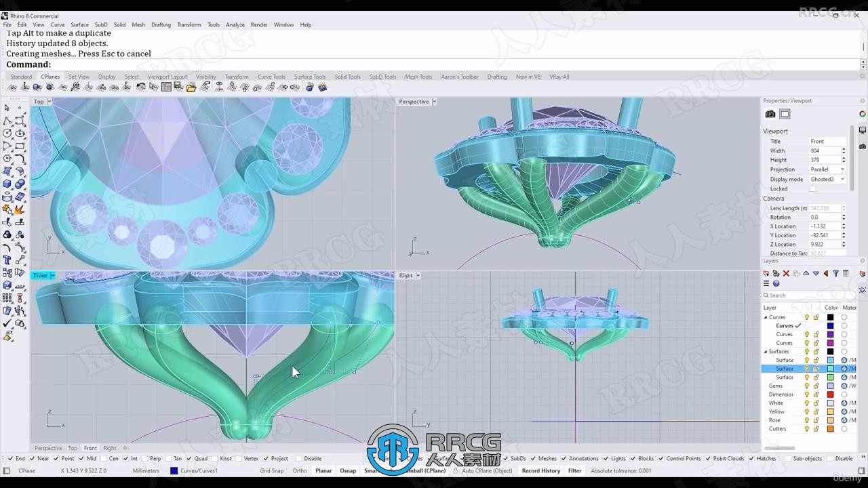Click the check mark tool in left toolbar
This screenshot has height=488, width=868.
pos(7,323)
